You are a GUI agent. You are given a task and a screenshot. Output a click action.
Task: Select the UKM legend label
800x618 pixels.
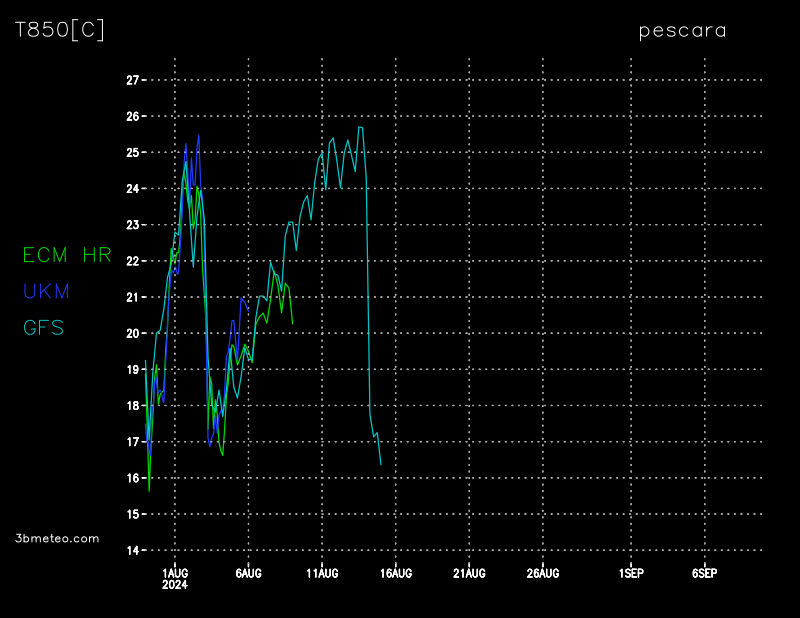[46, 292]
